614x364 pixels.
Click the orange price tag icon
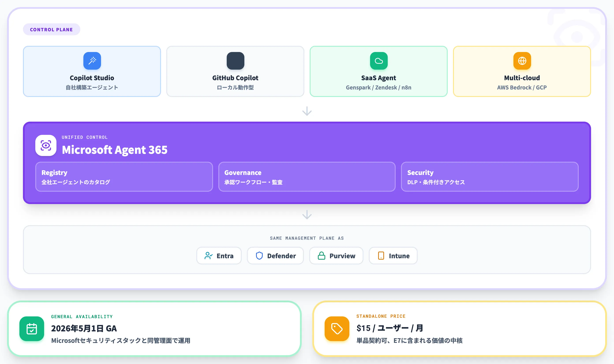[337, 329]
